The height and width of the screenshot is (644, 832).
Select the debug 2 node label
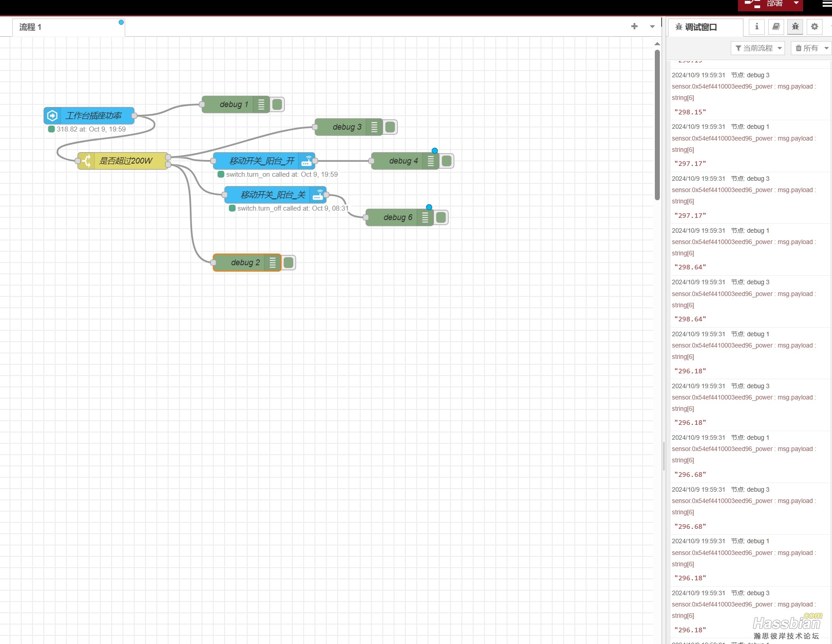coord(245,263)
